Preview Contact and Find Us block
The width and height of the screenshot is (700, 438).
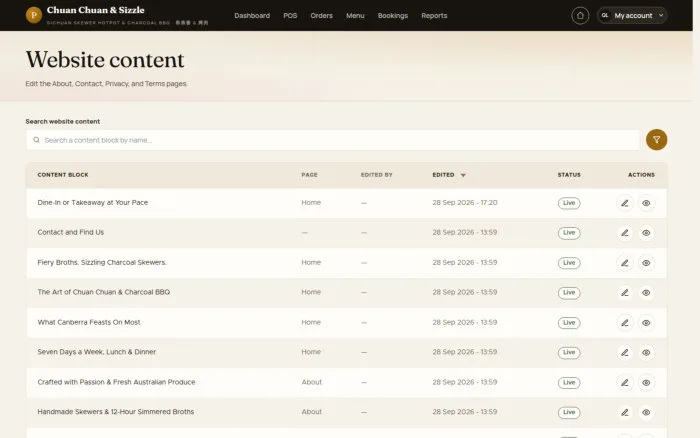(646, 233)
